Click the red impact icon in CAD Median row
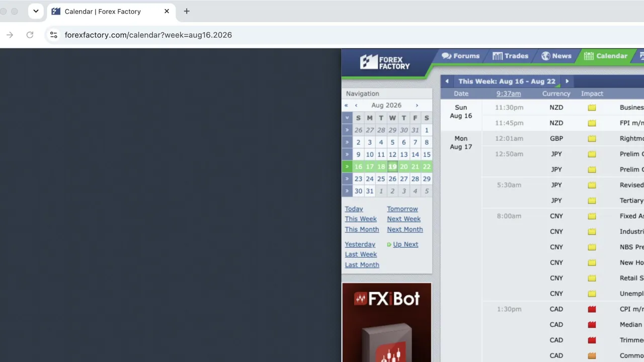Viewport: 644px width, 362px height. pos(592,325)
